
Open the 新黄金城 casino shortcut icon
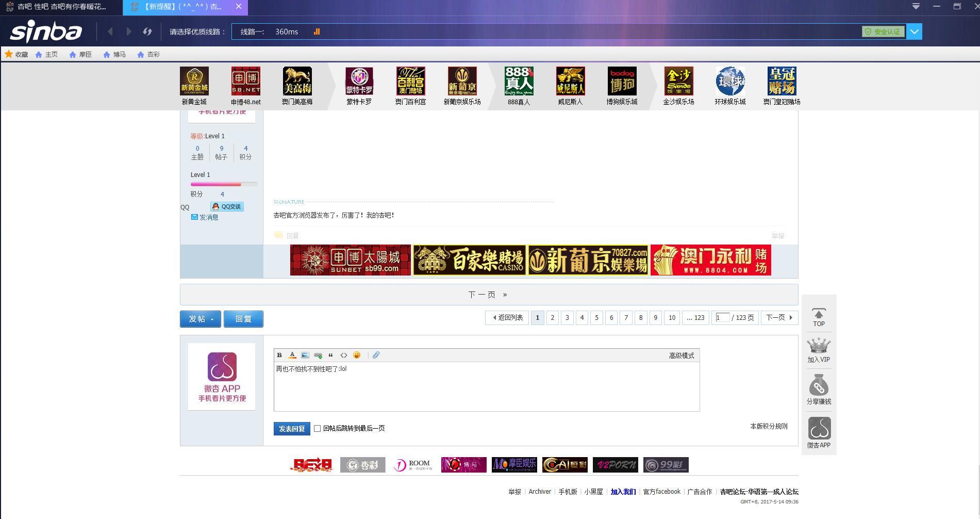click(194, 81)
